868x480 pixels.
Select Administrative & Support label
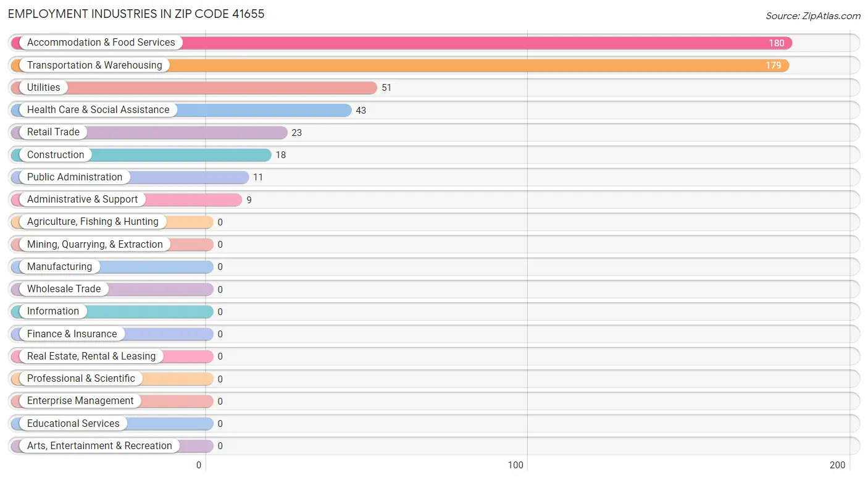click(82, 199)
